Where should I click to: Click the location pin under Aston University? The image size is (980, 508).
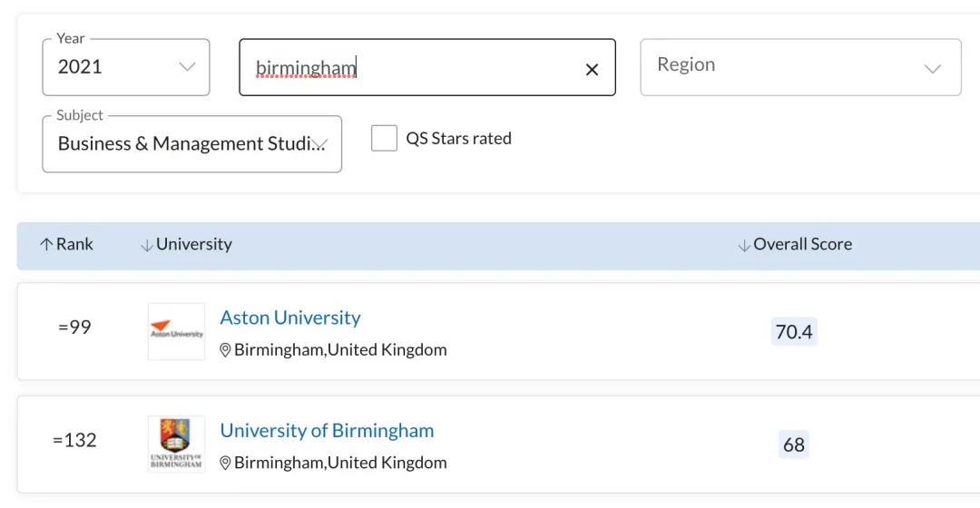pos(226,350)
